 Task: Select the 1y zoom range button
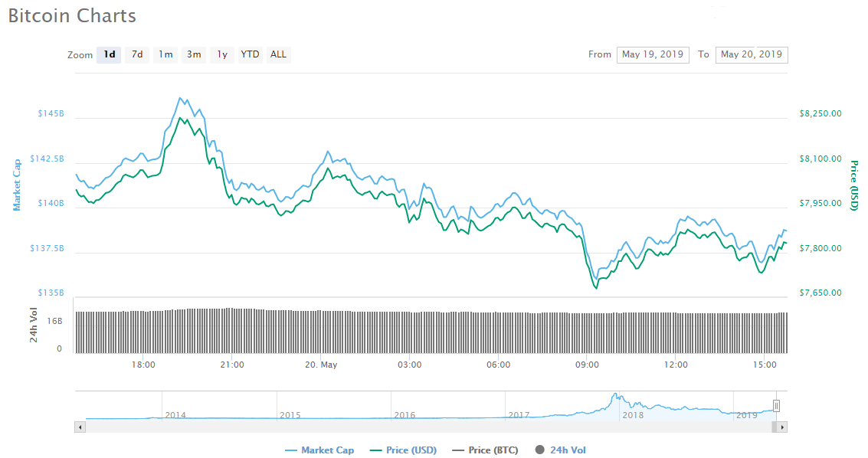pos(221,54)
